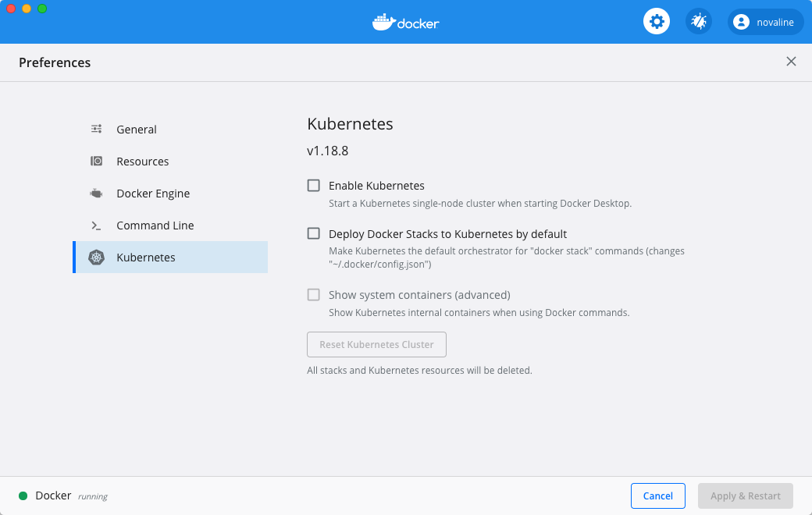Click the General sliders icon
812x515 pixels.
(x=96, y=129)
